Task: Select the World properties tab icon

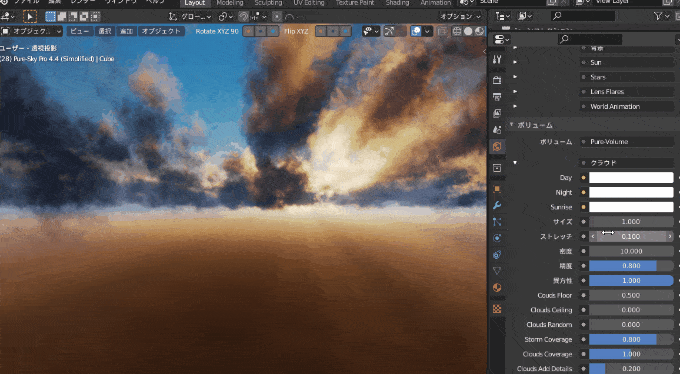Action: click(x=497, y=146)
